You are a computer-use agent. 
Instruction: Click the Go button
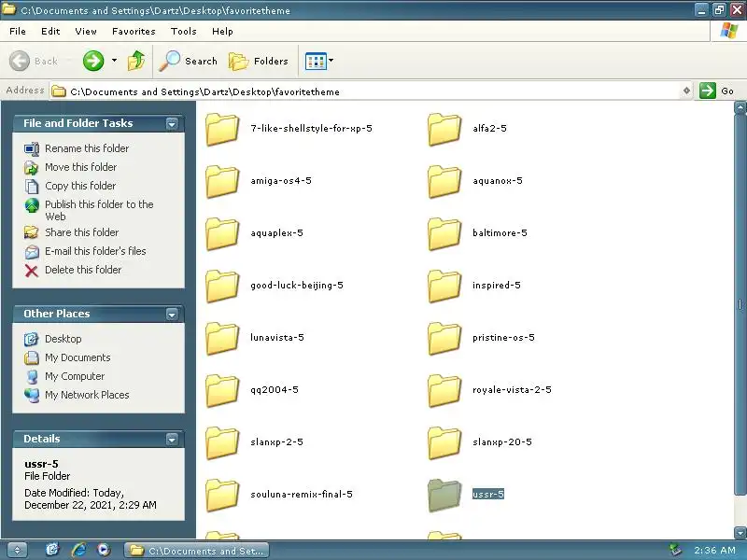[x=716, y=91]
